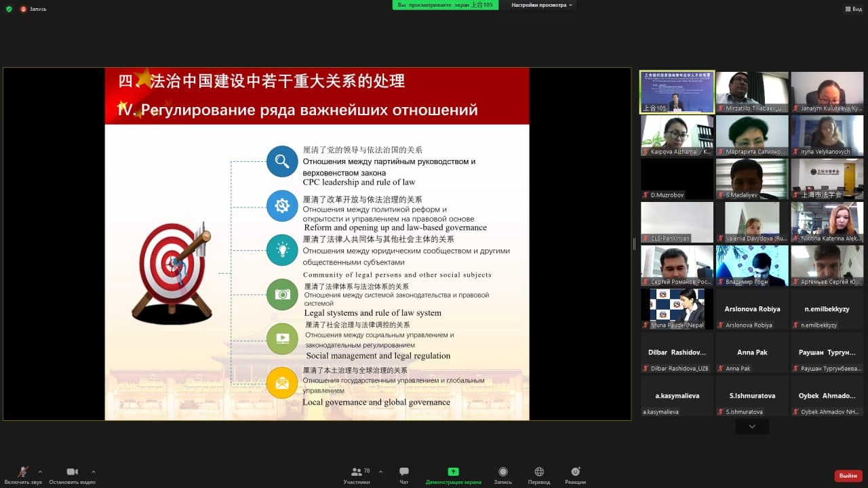Click green encryption shield icon
This screenshot has width=868, height=488.
coord(9,9)
